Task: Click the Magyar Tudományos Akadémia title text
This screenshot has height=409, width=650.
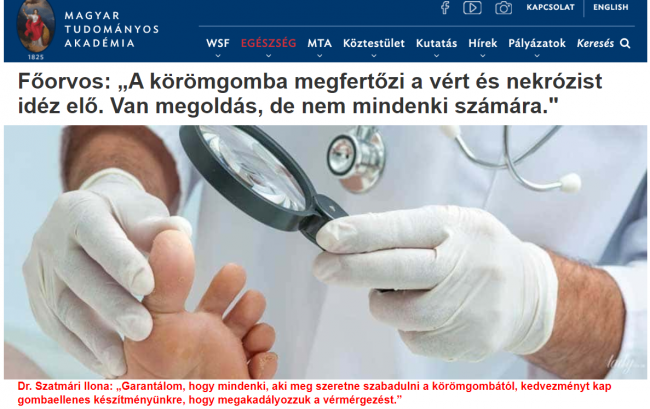Action: [112, 29]
